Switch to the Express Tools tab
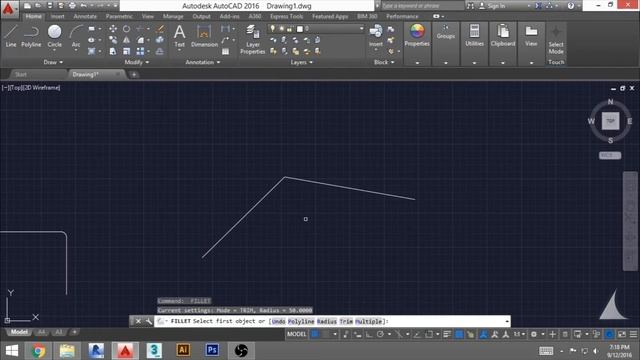640x360 pixels. point(287,16)
